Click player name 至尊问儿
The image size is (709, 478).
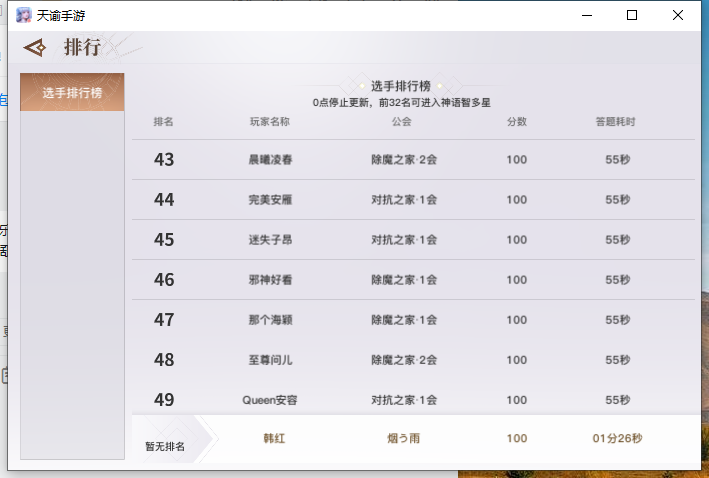click(270, 360)
